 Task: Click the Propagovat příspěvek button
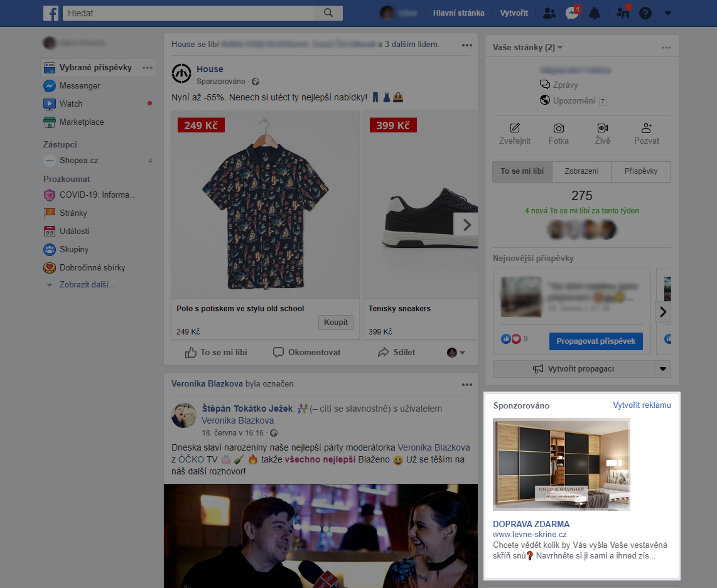tap(595, 341)
